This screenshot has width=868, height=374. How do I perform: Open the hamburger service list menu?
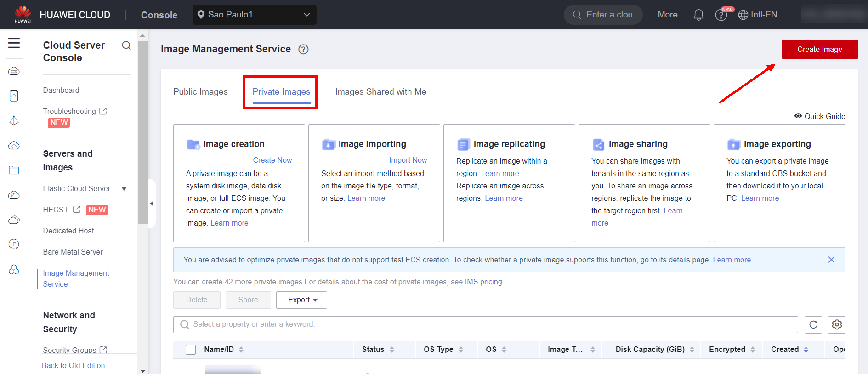(x=14, y=43)
